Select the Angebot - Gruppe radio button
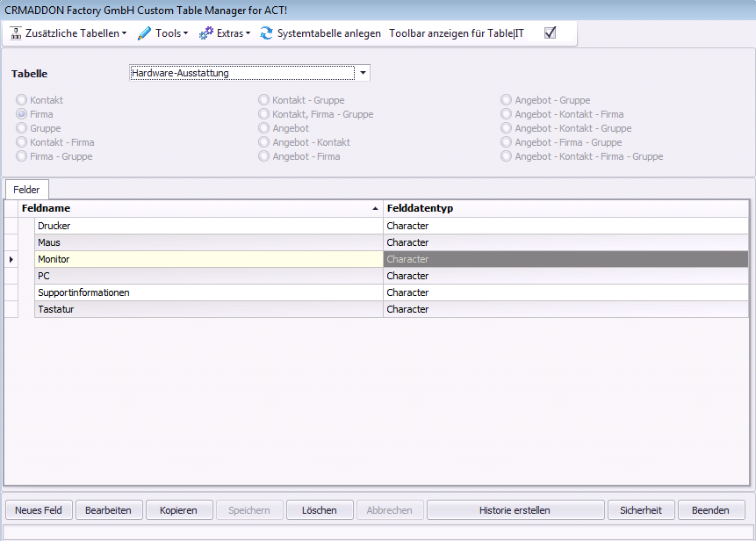The height and width of the screenshot is (541, 756). point(506,100)
